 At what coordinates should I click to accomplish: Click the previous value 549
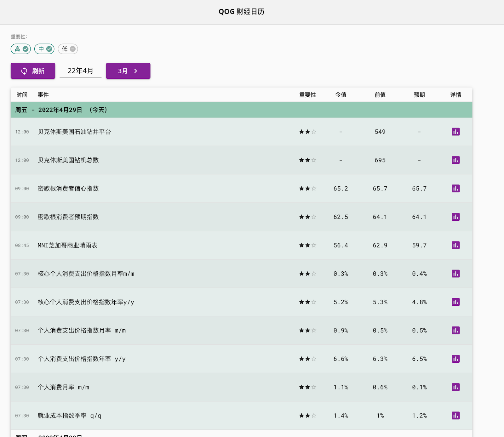coord(380,132)
